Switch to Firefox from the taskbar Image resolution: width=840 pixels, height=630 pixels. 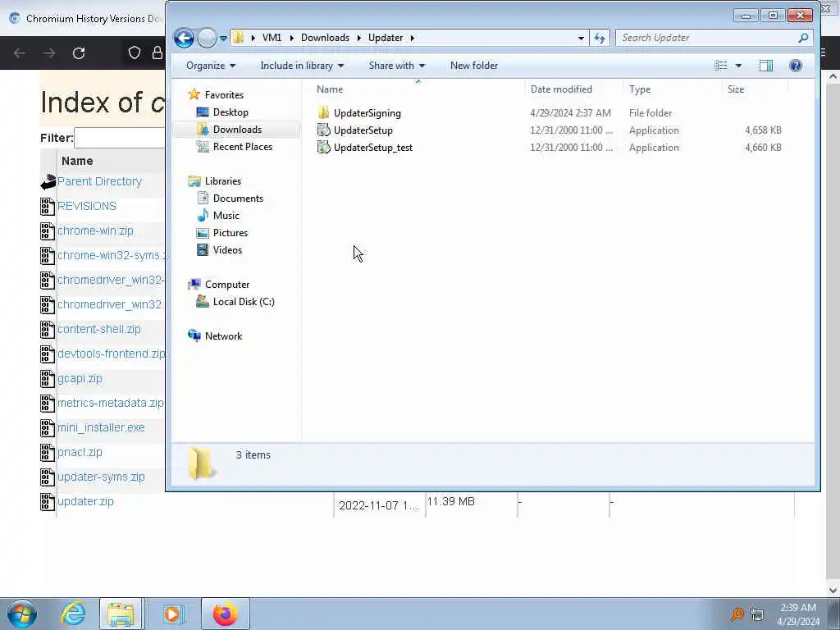click(x=225, y=614)
